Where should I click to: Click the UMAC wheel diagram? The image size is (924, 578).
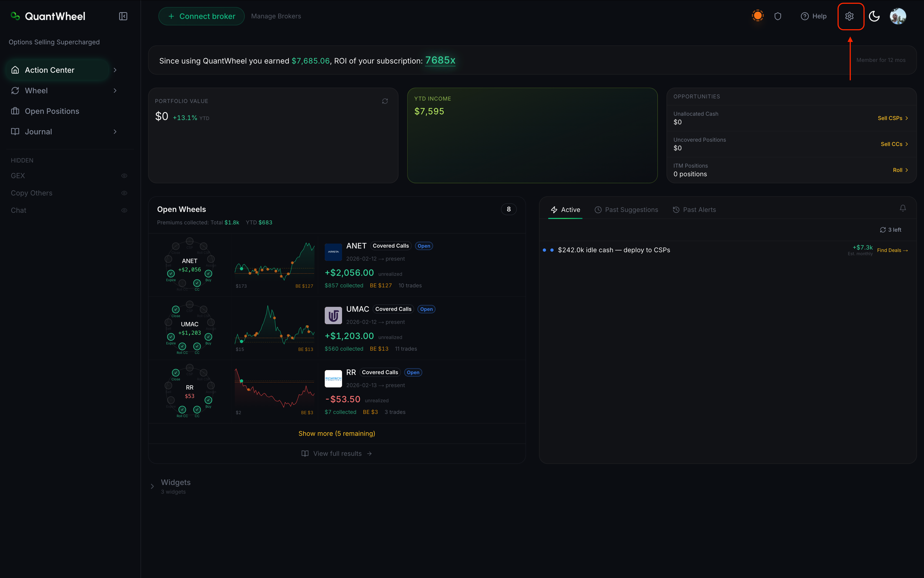point(189,328)
